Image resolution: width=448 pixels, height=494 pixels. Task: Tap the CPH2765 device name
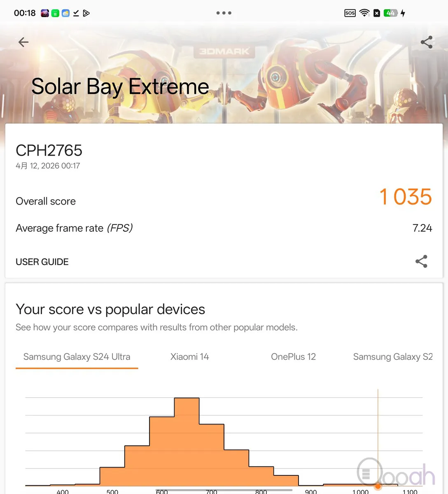pos(49,151)
